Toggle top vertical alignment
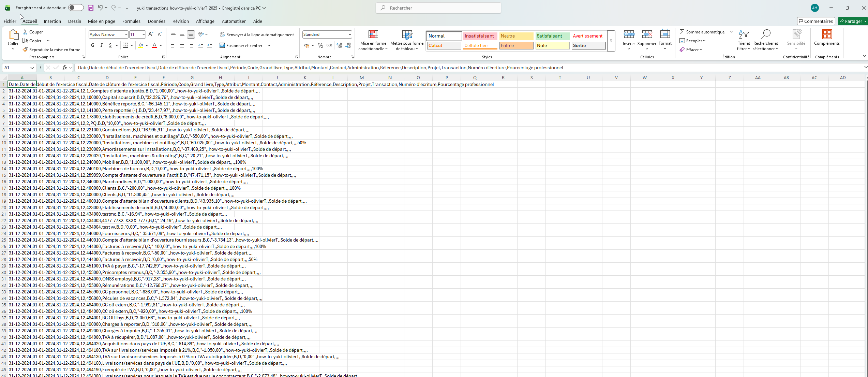 click(x=173, y=34)
